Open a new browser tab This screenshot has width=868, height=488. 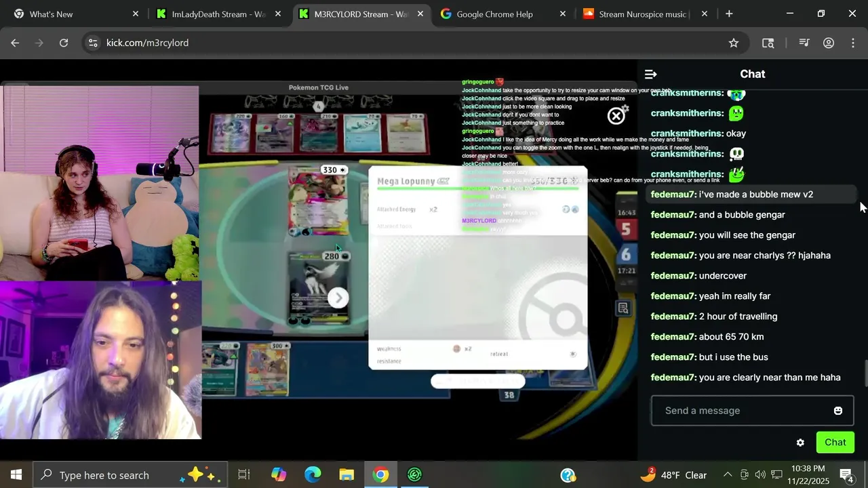[729, 14]
